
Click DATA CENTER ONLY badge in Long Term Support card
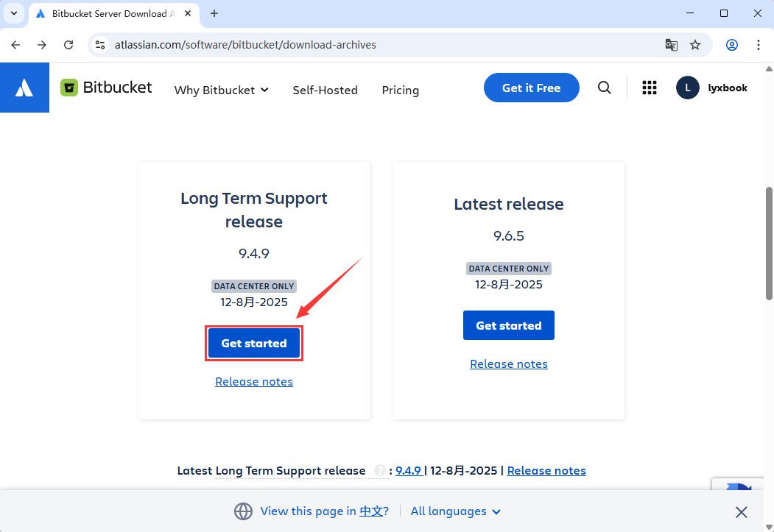click(254, 286)
